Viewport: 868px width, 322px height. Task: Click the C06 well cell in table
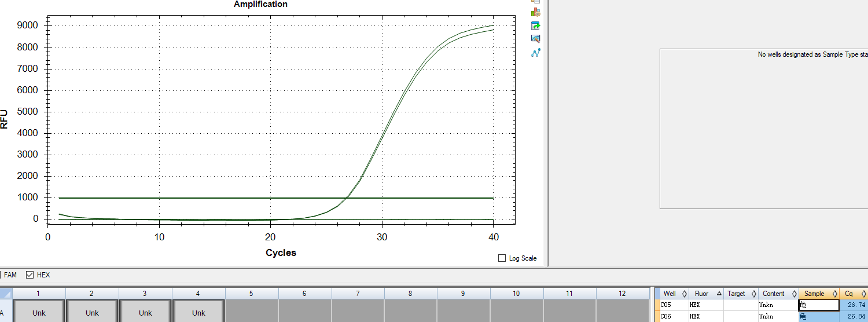(x=674, y=317)
